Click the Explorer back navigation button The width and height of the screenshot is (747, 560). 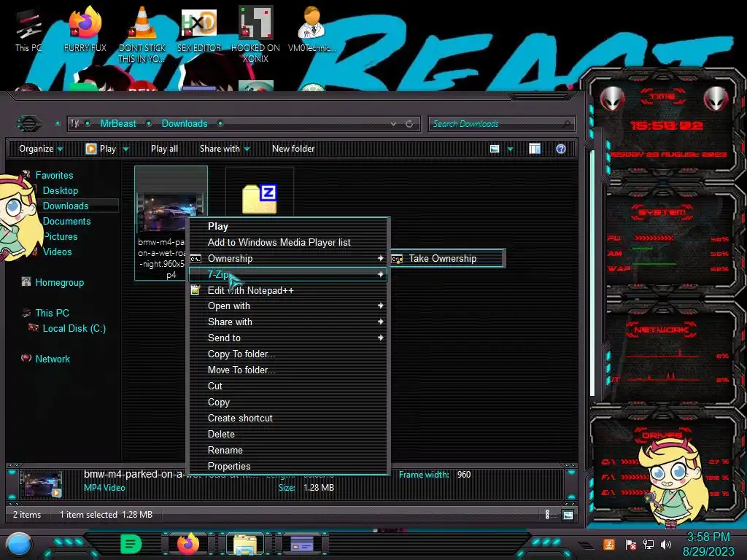(x=29, y=124)
